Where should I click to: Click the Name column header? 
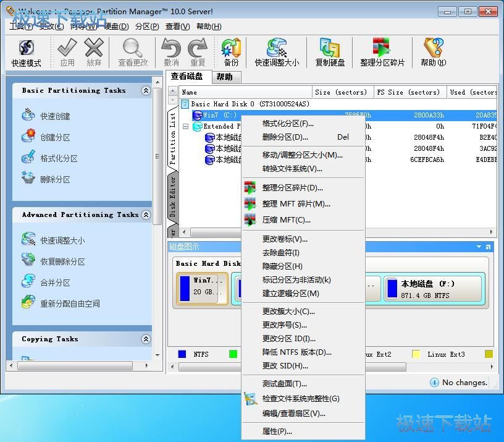(245, 92)
